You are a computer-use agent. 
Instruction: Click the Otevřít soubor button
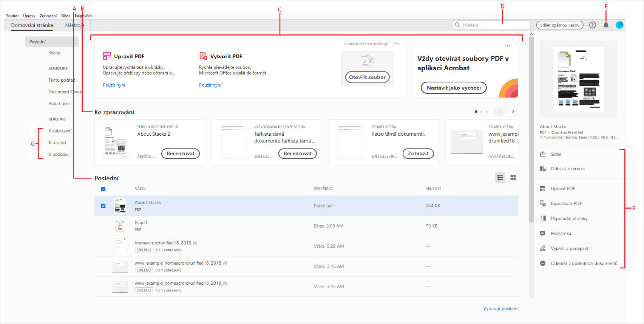point(368,77)
